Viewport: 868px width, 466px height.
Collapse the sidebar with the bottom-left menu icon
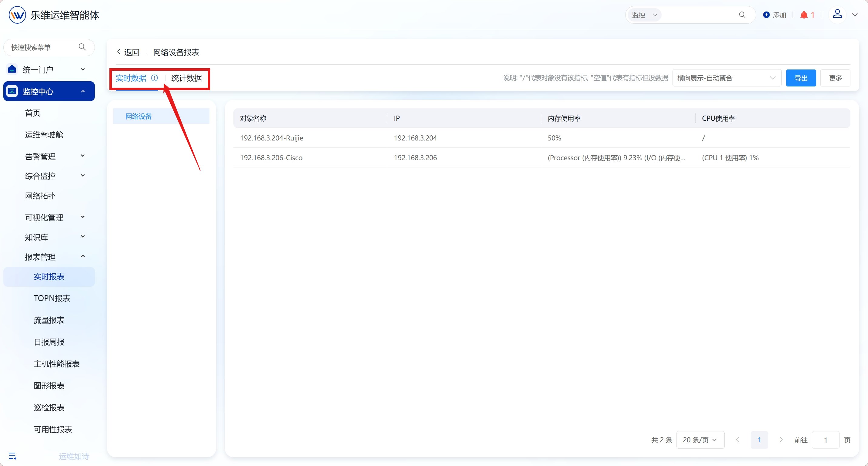pos(12,456)
